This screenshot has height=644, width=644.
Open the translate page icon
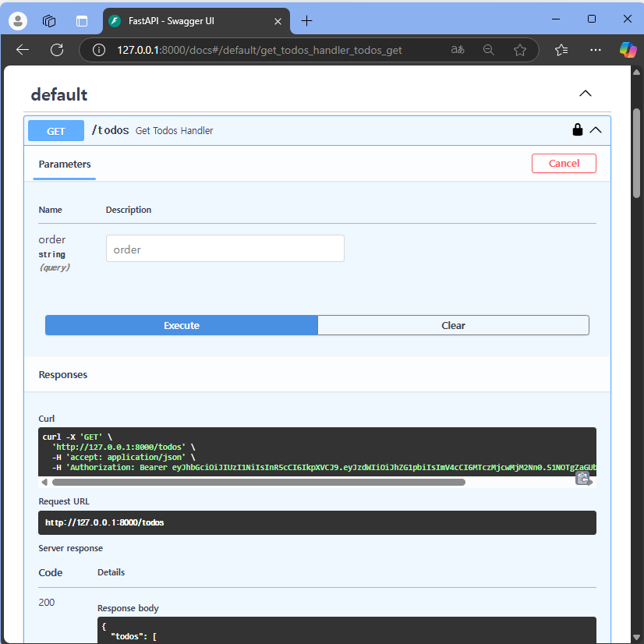[x=457, y=50]
